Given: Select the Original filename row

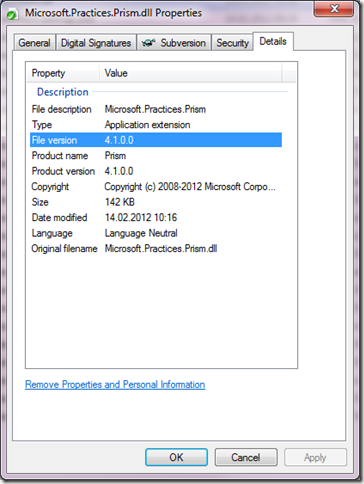Looking at the screenshot, I should coord(156,249).
